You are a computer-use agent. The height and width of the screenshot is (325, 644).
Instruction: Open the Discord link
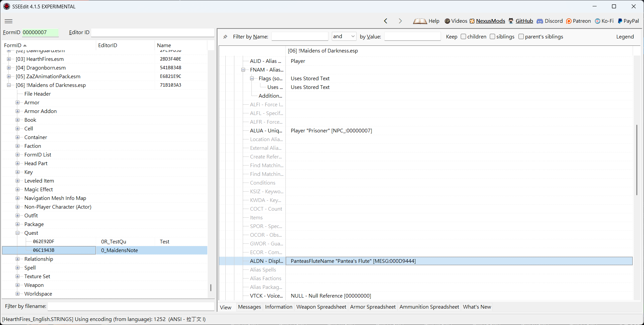click(554, 21)
